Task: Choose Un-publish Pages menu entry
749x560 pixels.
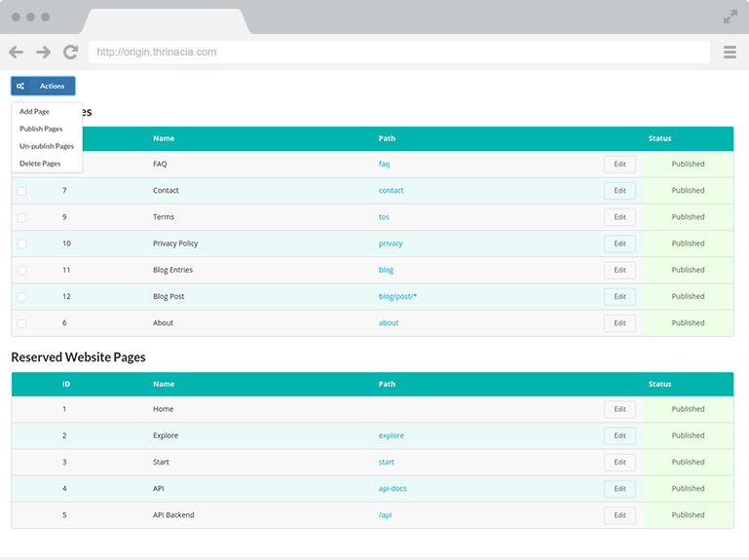Action: (47, 146)
